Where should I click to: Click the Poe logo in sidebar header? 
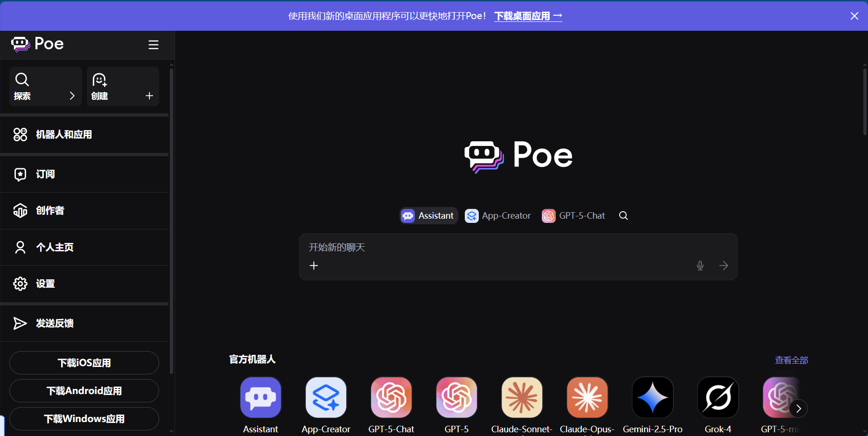click(x=37, y=44)
